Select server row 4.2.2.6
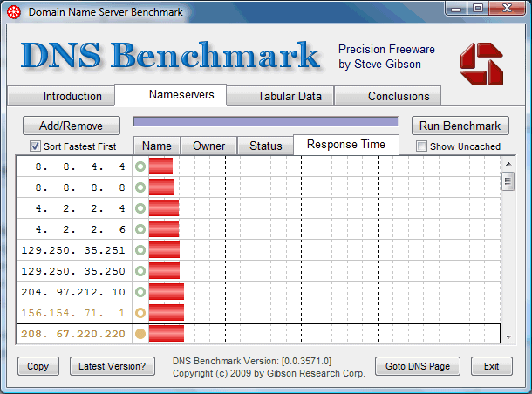 (258, 229)
